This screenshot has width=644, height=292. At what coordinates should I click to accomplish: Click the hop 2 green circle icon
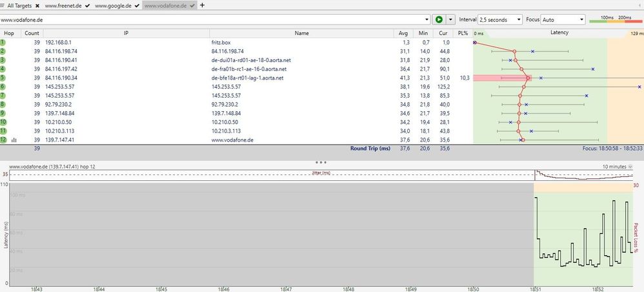tap(3, 51)
